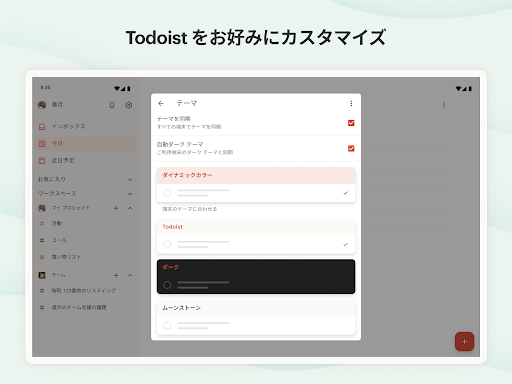Image resolution: width=512 pixels, height=384 pixels.
Task: Select the ダイナミックカラー theme card
Action: [256, 185]
